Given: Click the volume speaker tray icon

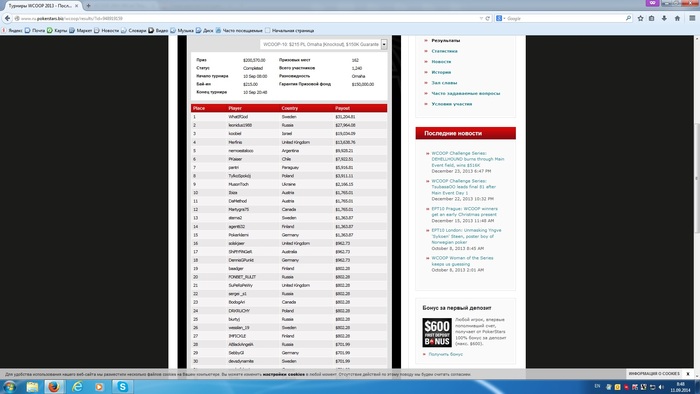Looking at the screenshot, I should pyautogui.click(x=661, y=387).
